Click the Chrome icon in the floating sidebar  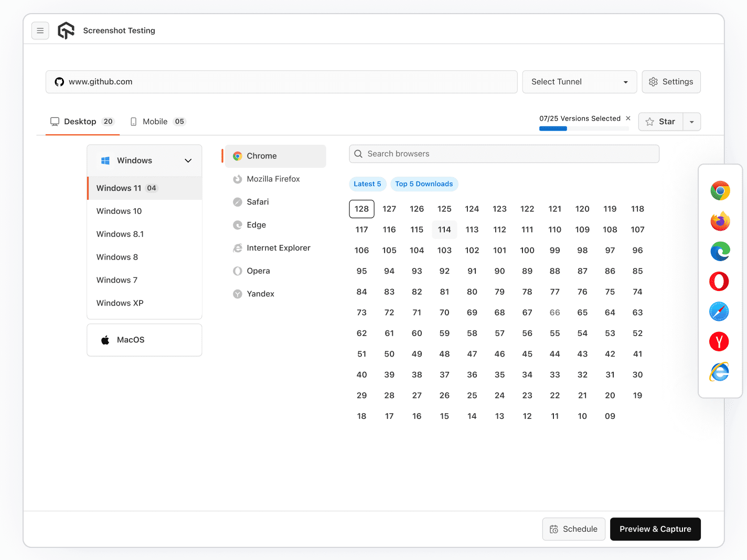coord(720,191)
